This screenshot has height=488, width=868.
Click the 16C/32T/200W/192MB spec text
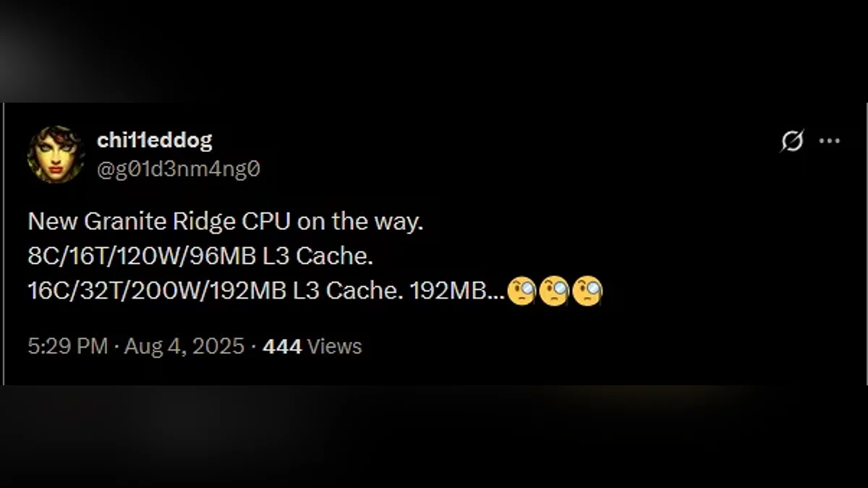pos(159,291)
